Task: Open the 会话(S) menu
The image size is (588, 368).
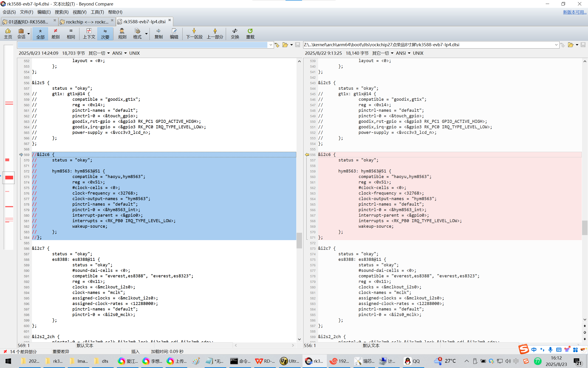Action: [9, 12]
